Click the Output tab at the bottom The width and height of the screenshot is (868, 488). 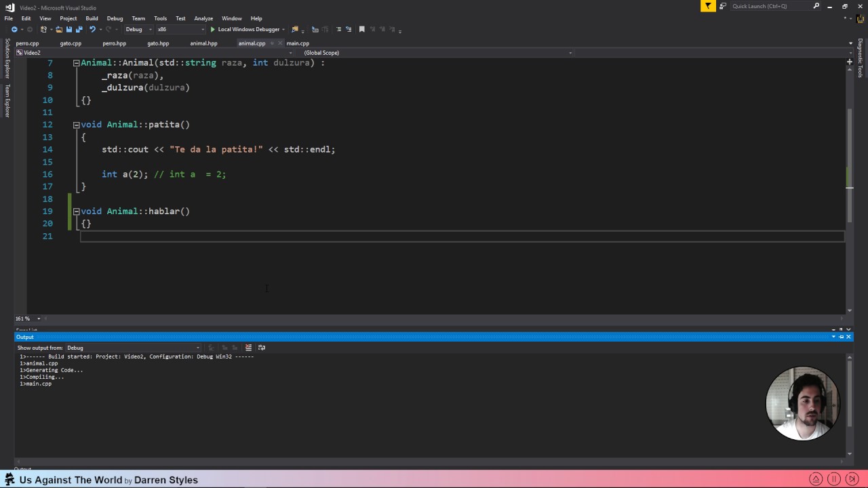pos(22,469)
